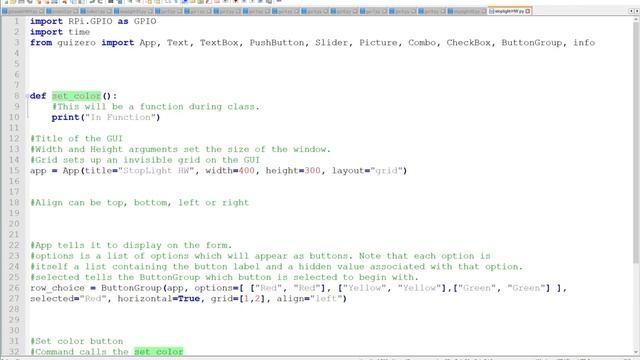This screenshot has width=640, height=360.
Task: Click line number 20 in the margin
Action: point(14,224)
